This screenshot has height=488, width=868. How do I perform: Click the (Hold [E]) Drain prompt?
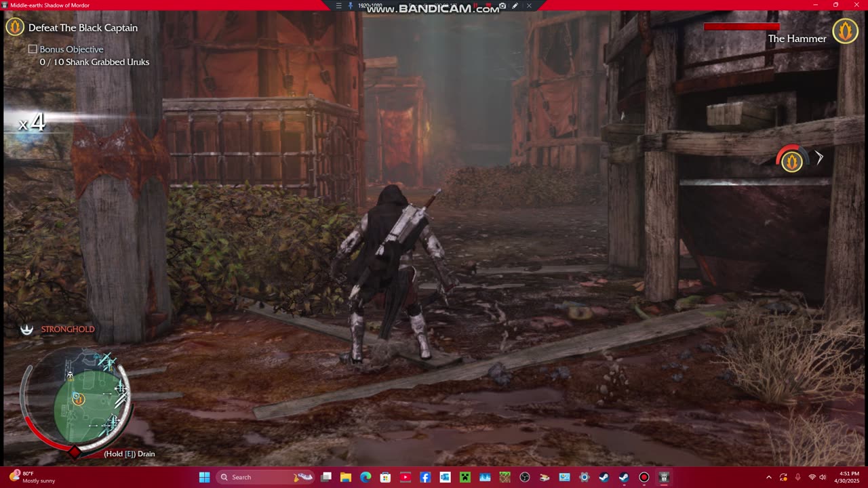(129, 454)
